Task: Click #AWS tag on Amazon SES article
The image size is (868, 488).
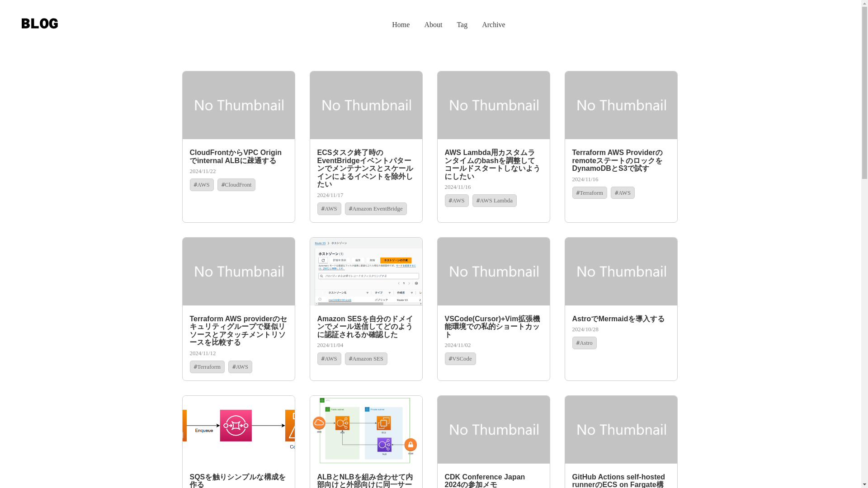Action: click(x=329, y=359)
